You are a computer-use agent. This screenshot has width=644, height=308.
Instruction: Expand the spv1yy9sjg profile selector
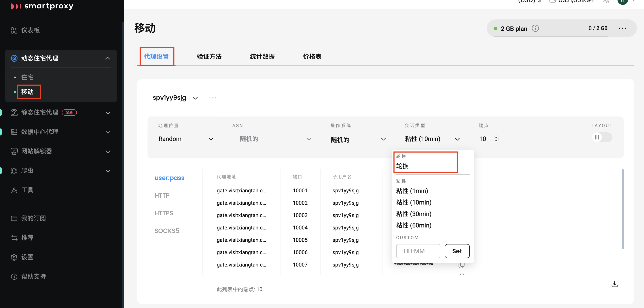pos(195,98)
